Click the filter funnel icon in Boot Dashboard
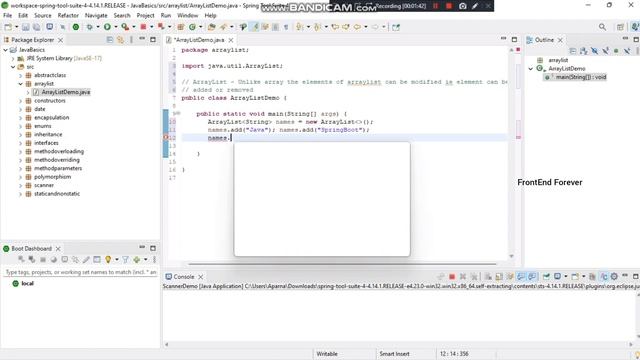The height and width of the screenshot is (360, 640). (x=125, y=260)
